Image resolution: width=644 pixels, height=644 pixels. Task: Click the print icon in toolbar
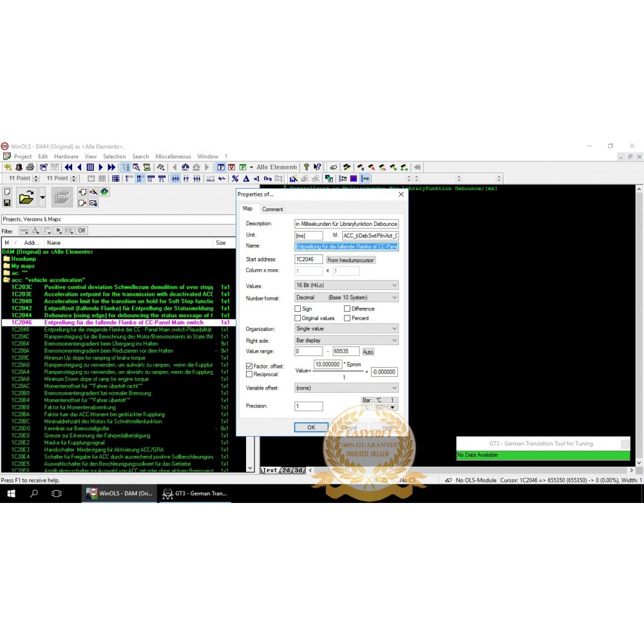(x=30, y=167)
